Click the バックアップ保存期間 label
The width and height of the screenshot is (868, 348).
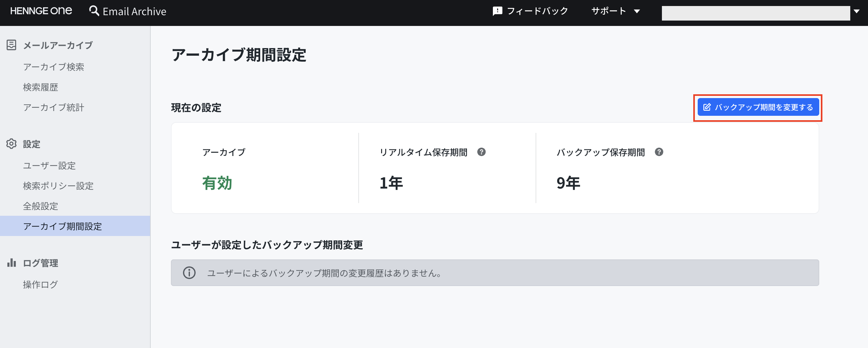(x=601, y=152)
